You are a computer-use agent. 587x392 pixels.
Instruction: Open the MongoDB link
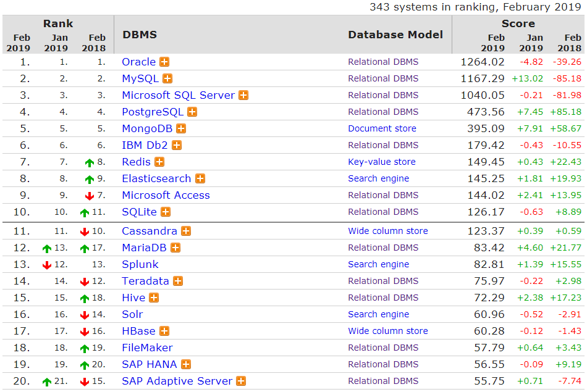point(147,128)
